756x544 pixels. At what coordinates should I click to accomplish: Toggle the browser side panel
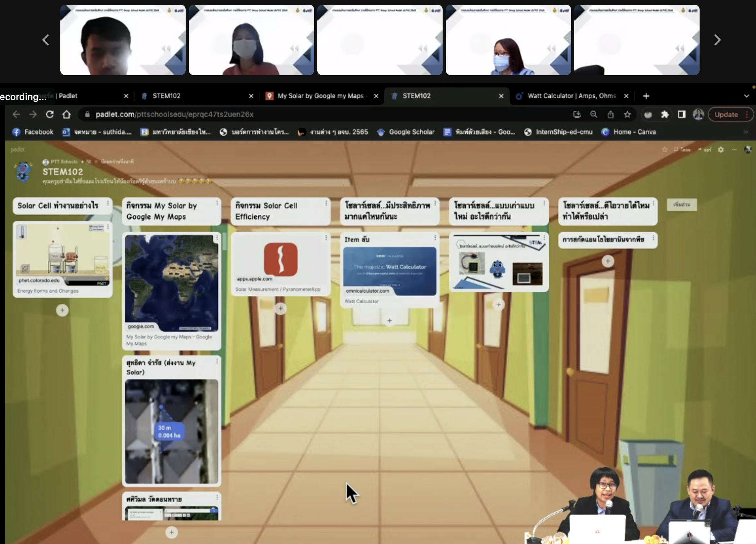tap(682, 114)
